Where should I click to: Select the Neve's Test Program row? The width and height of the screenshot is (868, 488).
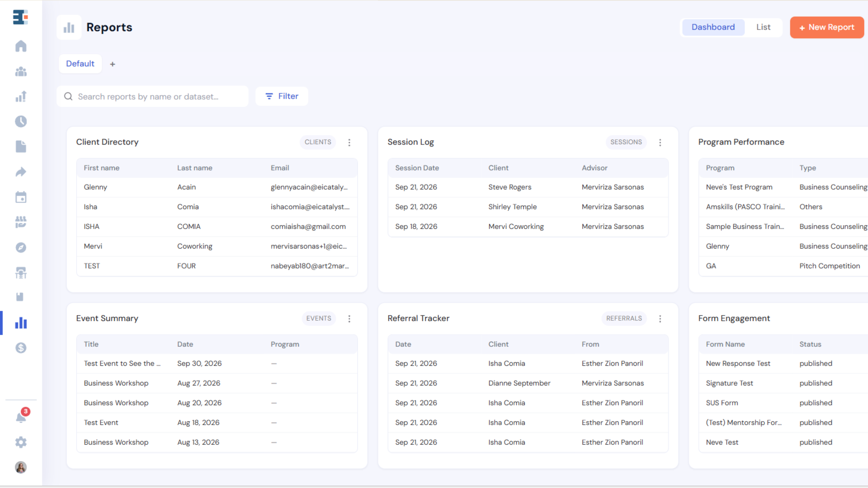(783, 187)
